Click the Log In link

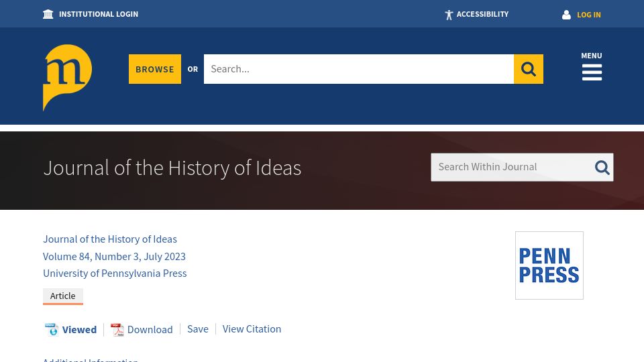coord(588,15)
